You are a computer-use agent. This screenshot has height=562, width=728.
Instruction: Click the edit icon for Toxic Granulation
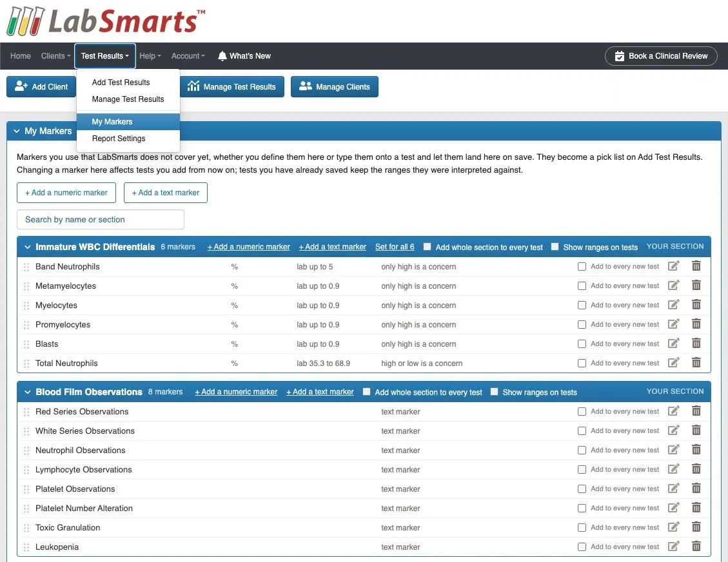point(673,527)
